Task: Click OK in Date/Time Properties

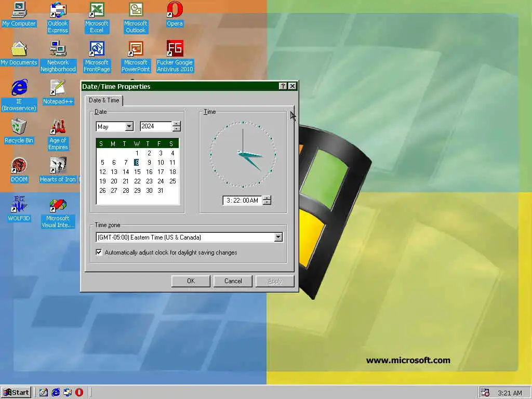Action: [191, 281]
